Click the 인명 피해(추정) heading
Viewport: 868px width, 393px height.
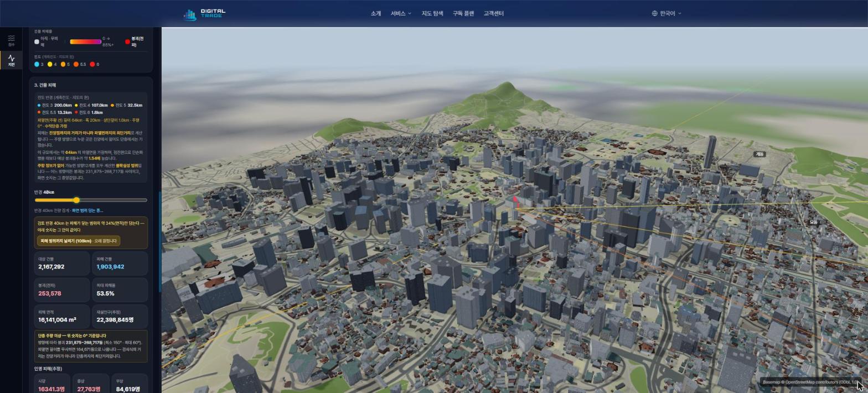(48, 369)
